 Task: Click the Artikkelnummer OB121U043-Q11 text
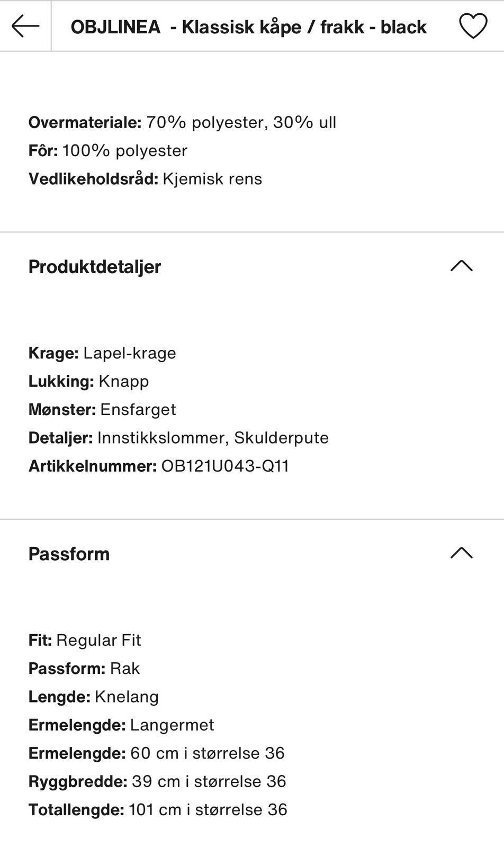[x=159, y=466]
